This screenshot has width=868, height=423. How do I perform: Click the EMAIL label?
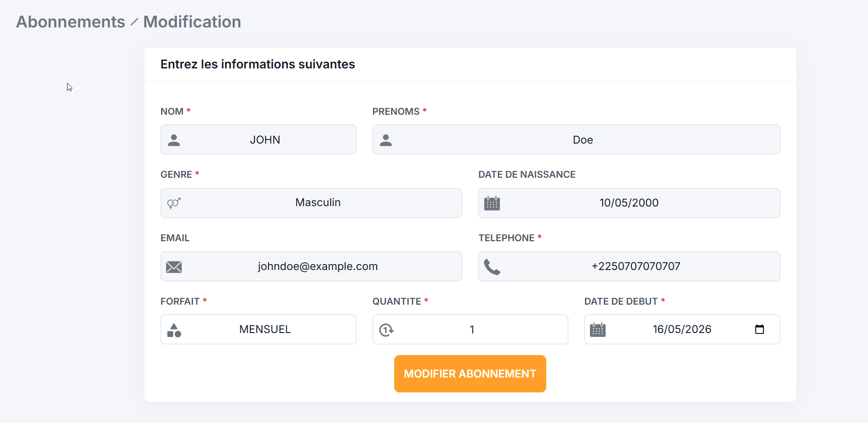175,238
